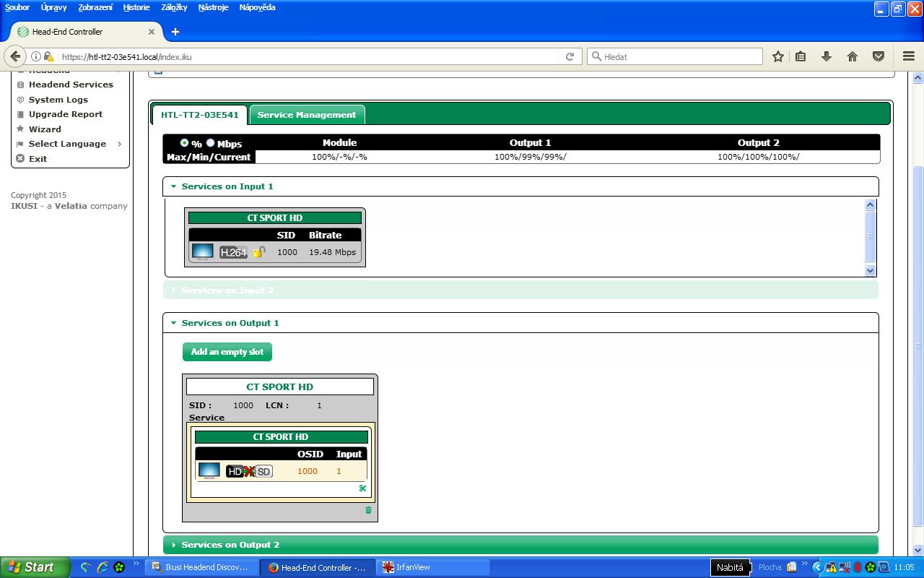Delete the output slot with the trash icon
Viewport: 924px width, 578px height.
(x=368, y=510)
